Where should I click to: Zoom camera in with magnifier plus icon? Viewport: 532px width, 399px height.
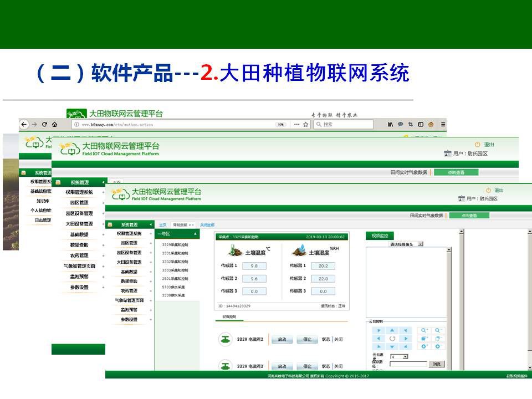click(424, 330)
